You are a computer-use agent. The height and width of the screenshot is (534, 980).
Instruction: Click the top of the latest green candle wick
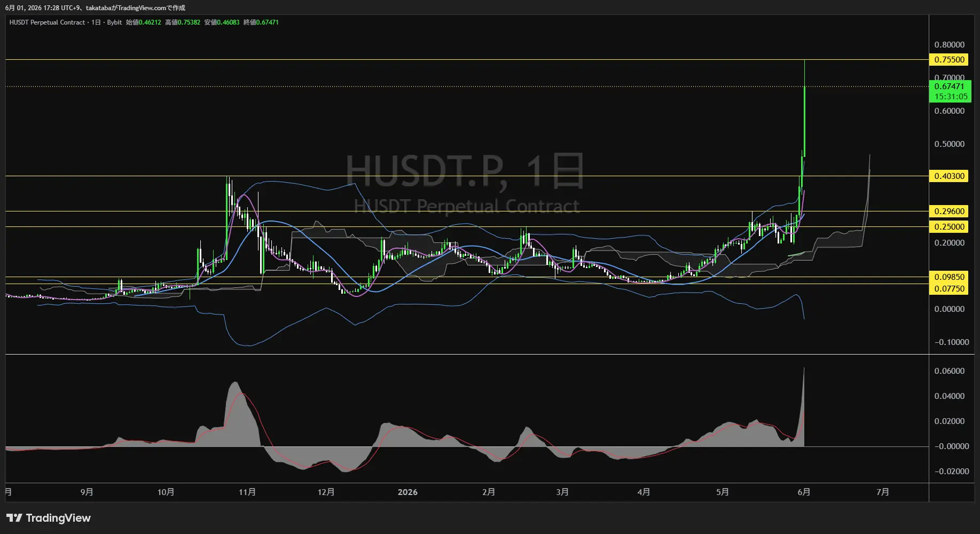tap(804, 61)
